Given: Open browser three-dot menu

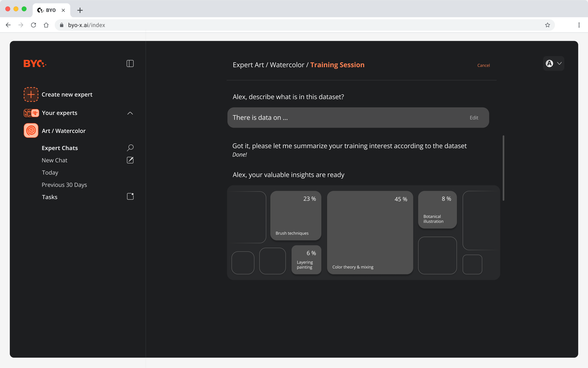Looking at the screenshot, I should click(579, 25).
